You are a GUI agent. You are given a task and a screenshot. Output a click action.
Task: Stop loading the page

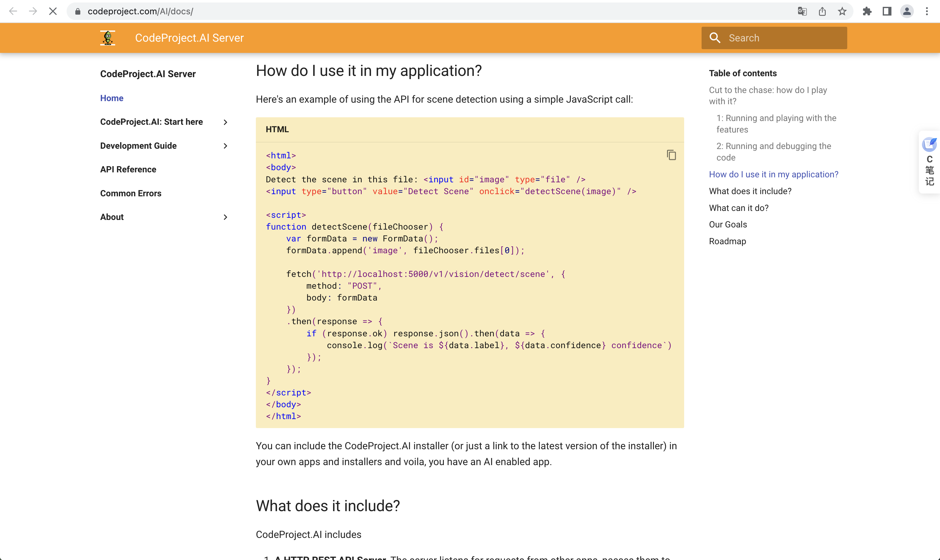(53, 11)
